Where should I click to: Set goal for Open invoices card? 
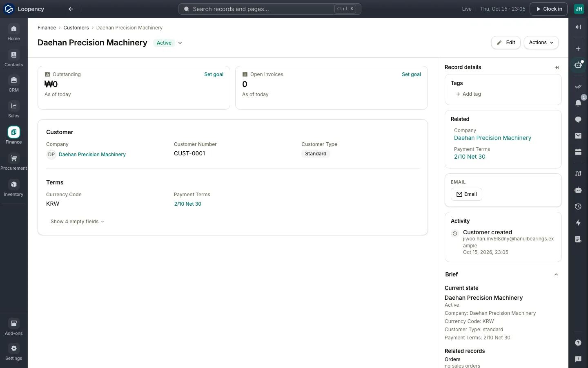point(411,74)
